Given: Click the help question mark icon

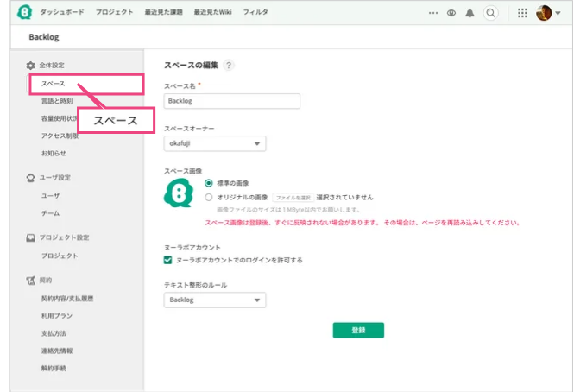Looking at the screenshot, I should point(229,66).
